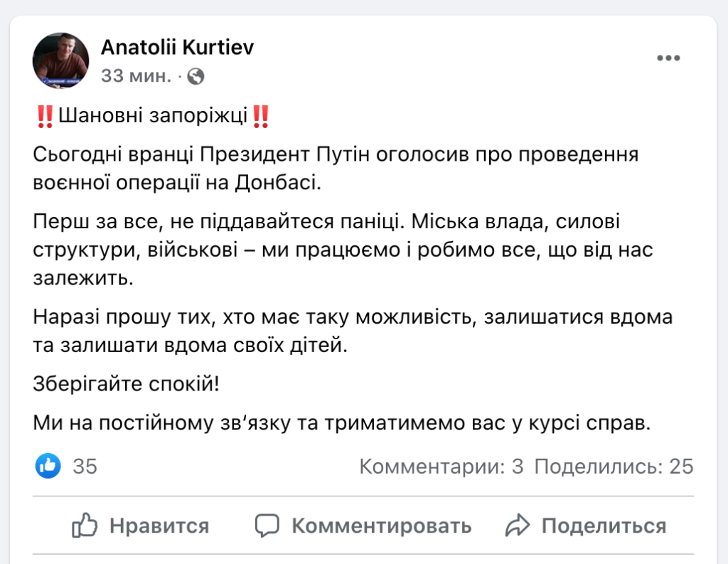The height and width of the screenshot is (564, 728).
Task: Click the Шановні запоріжці heading text
Action: [152, 115]
